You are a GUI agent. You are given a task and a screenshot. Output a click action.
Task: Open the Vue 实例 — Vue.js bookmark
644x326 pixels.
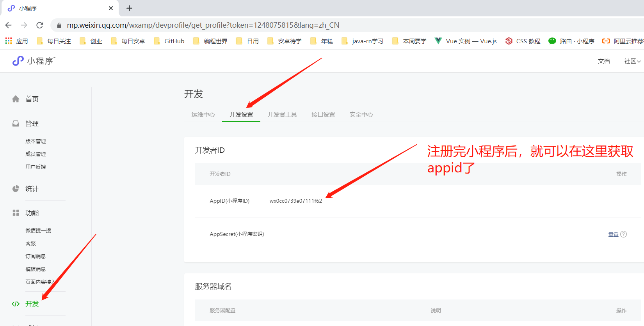[466, 41]
